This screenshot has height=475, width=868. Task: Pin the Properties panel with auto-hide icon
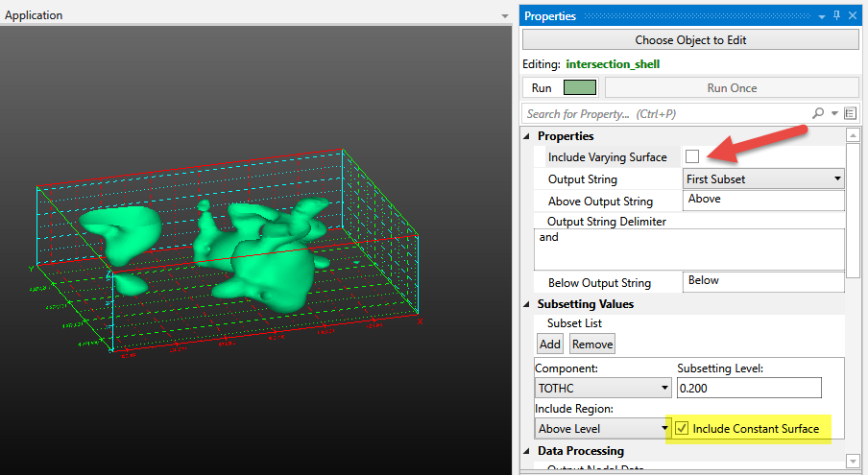[836, 16]
